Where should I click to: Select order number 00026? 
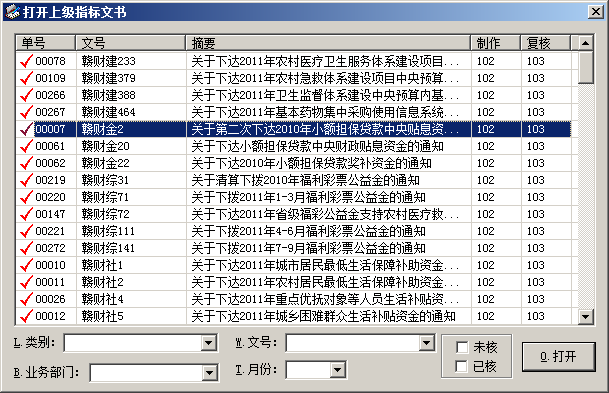click(x=50, y=299)
